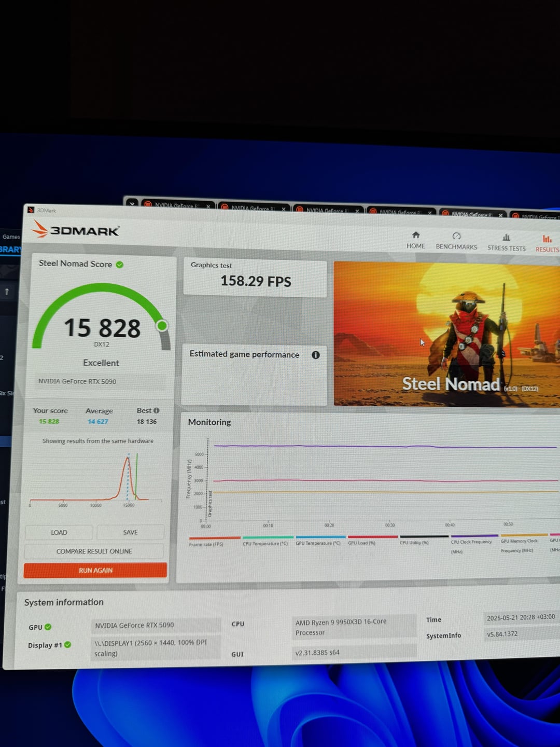
Task: Click the score distribution histogram
Action: pyautogui.click(x=96, y=478)
